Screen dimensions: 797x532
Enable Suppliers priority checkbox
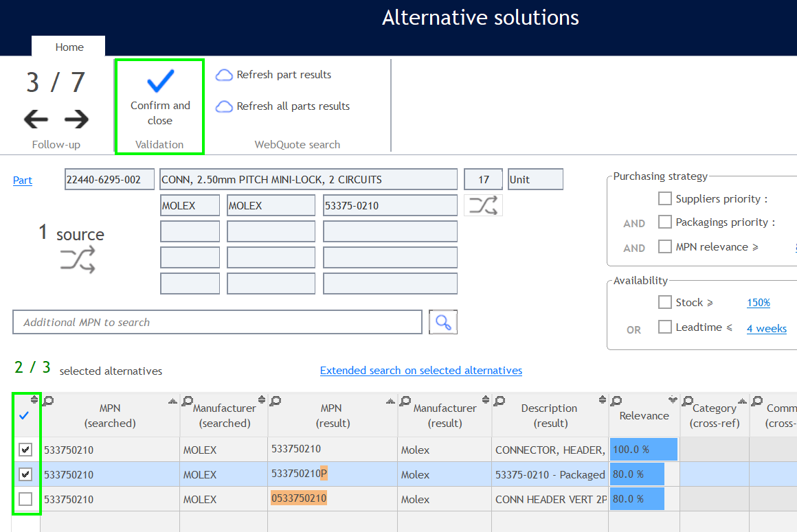pyautogui.click(x=664, y=199)
